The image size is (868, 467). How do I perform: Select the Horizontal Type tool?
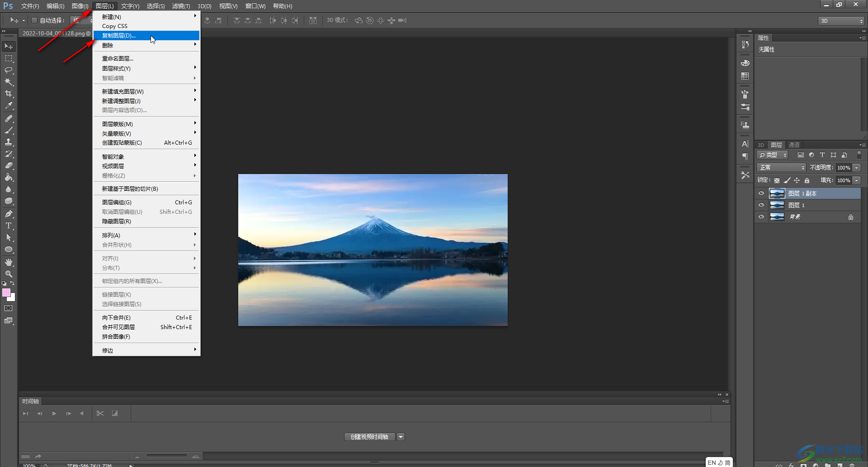coord(9,226)
